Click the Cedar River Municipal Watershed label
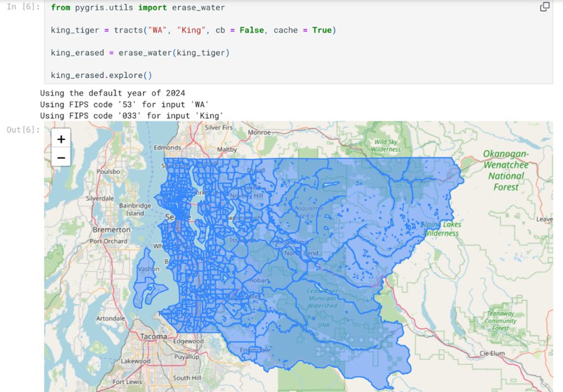Viewport: 563px width, 392px height. click(322, 299)
